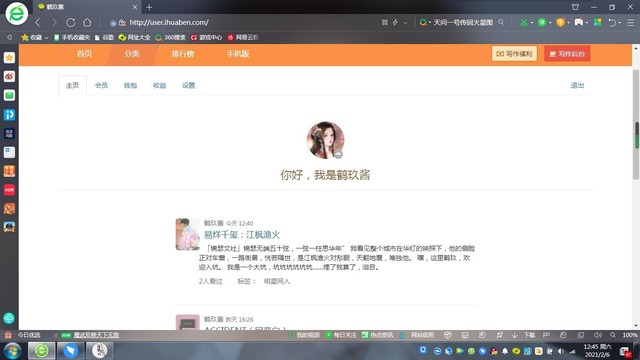The image size is (640, 360).
Task: Open the search engine selector dropdown
Action: point(424,22)
